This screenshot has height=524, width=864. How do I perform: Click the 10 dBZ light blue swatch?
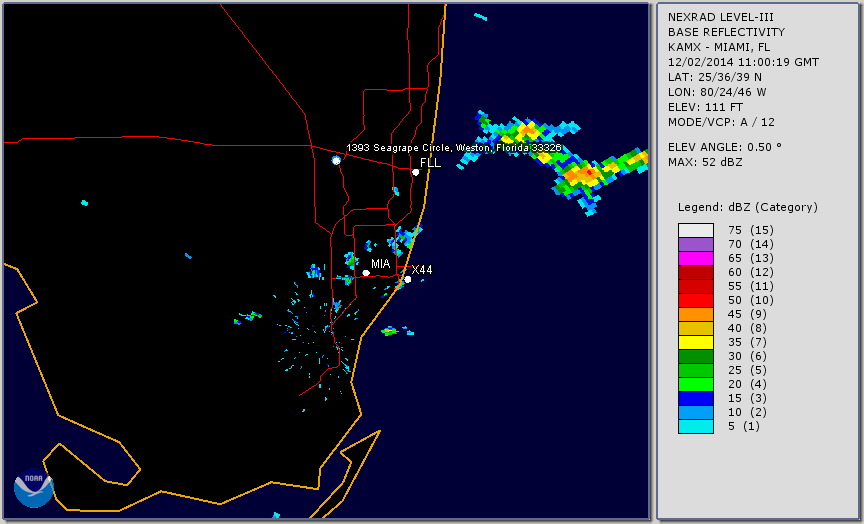click(x=696, y=412)
